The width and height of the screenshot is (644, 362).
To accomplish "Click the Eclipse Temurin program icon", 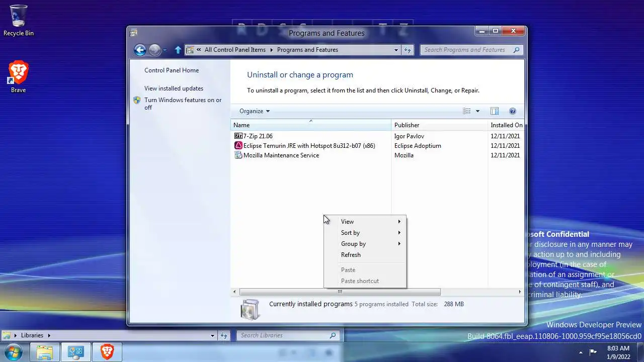I will 238,146.
